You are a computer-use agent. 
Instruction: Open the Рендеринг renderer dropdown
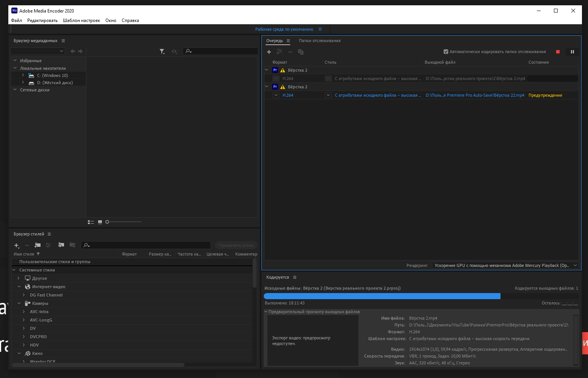505,265
